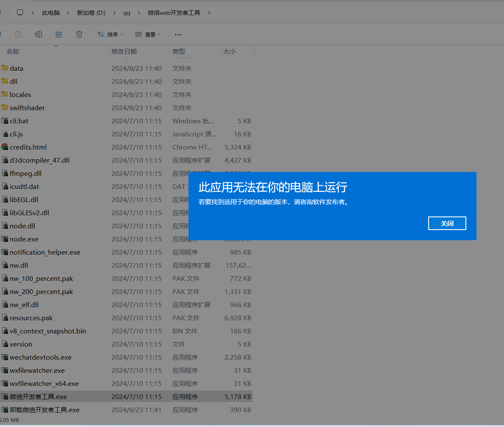
Task: Select wechatdevtools.exe application icon
Action: point(5,357)
